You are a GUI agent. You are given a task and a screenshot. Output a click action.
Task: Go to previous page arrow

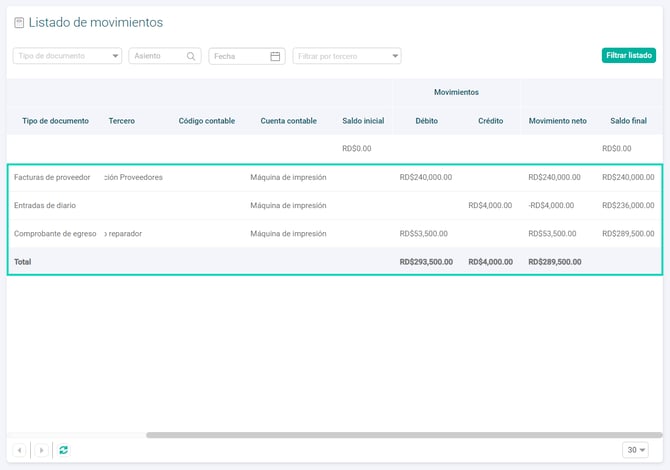click(x=20, y=450)
